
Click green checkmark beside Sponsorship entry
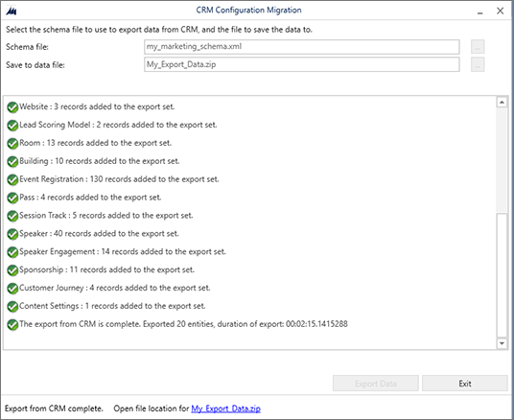tap(12, 270)
